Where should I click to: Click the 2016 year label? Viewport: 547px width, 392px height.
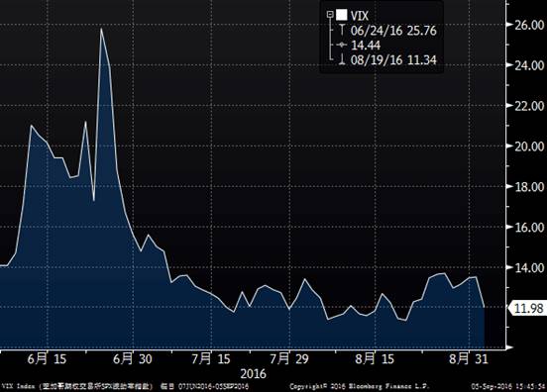point(253,374)
